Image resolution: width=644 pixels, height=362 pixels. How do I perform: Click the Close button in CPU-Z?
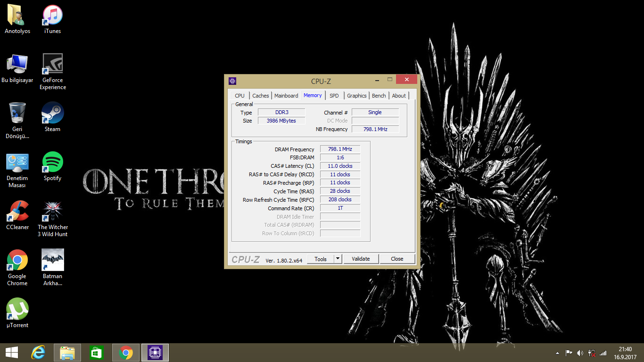[x=397, y=259]
